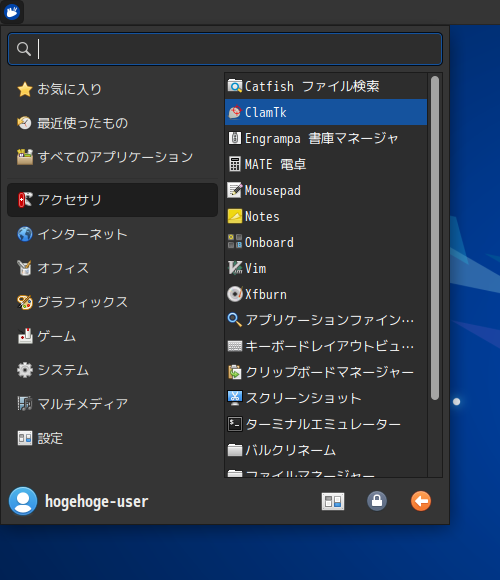
Task: Launch Engrampa 書庫マネージャ
Action: pos(326,138)
